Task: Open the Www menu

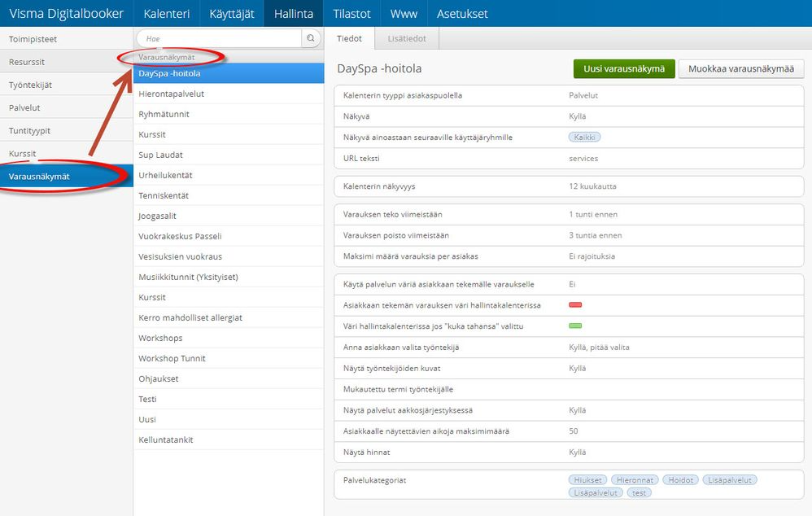Action: click(x=404, y=14)
